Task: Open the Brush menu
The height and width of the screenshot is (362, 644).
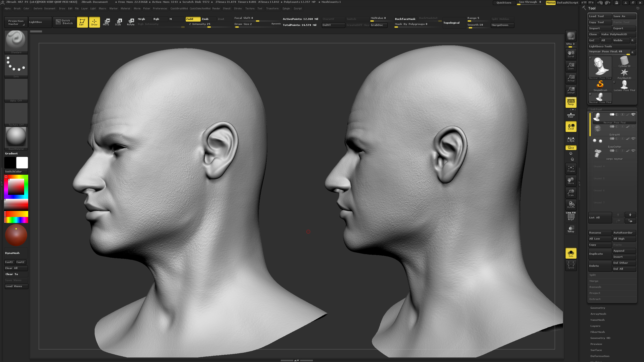Action: click(x=17, y=9)
